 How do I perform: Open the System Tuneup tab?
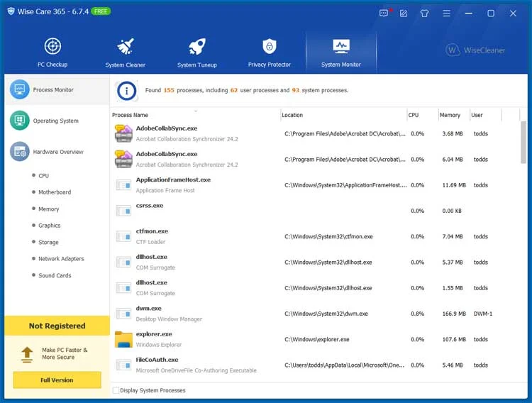197,53
